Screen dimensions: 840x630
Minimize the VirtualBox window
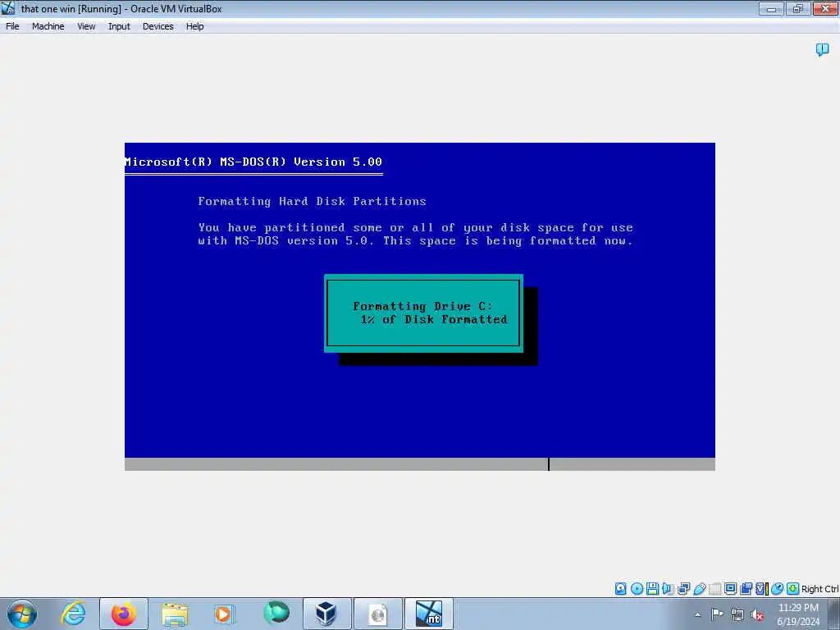tap(771, 8)
